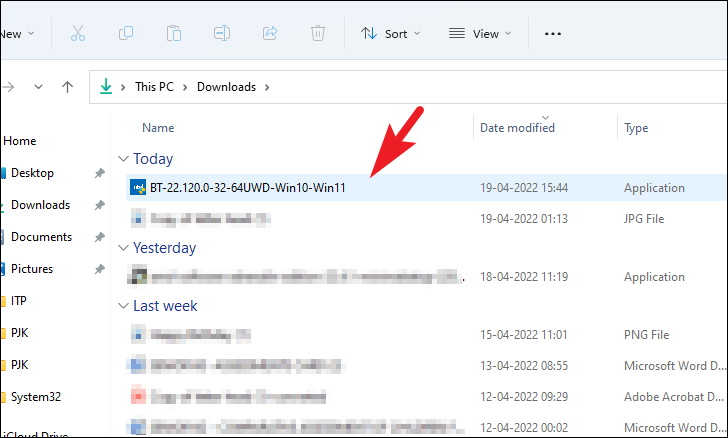Image resolution: width=728 pixels, height=438 pixels.
Task: Click the Rename icon in toolbar
Action: tap(222, 33)
